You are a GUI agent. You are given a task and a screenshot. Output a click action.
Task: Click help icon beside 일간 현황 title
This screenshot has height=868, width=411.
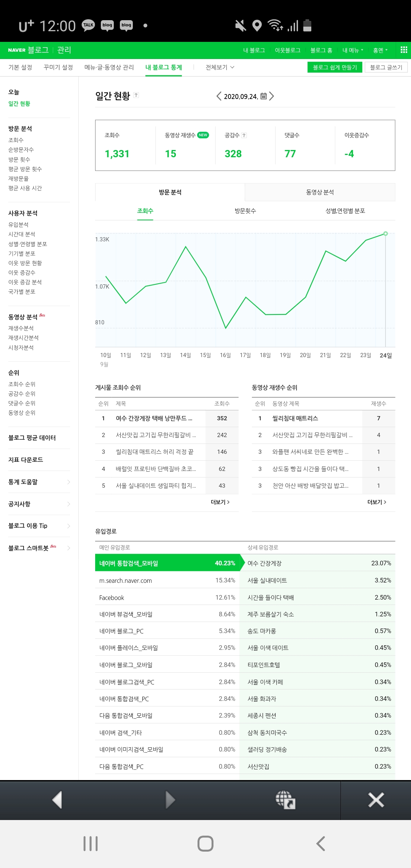point(136,95)
